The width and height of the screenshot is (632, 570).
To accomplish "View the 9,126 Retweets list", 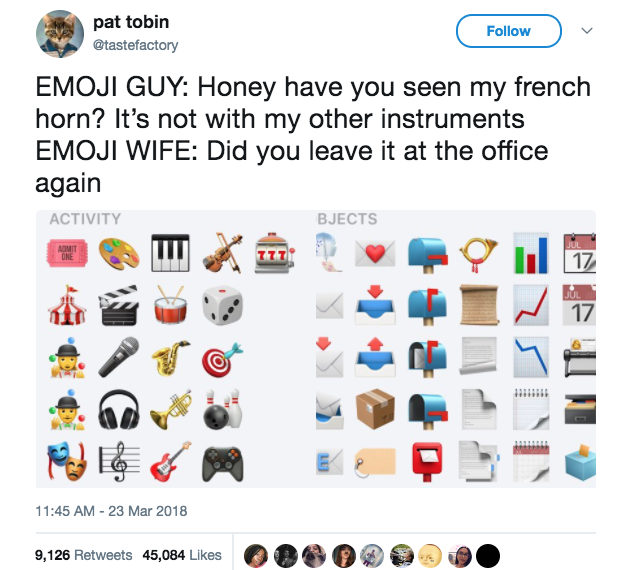I will 83,555.
